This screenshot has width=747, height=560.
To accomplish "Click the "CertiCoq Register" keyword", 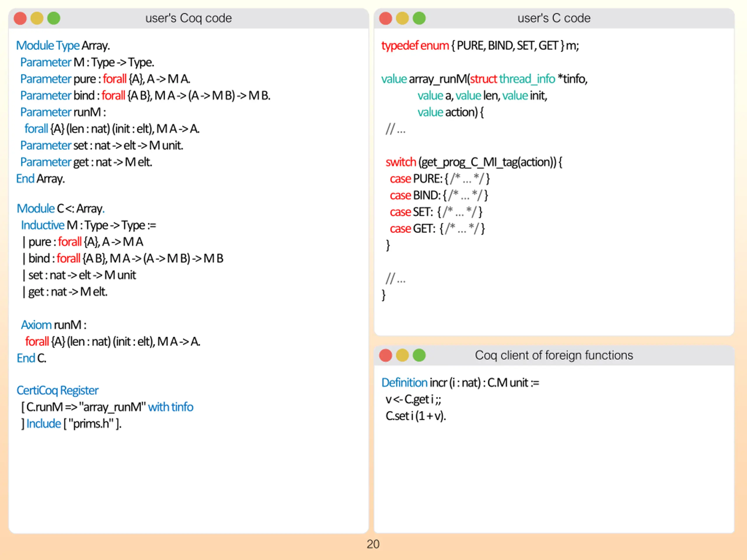I will 57,391.
